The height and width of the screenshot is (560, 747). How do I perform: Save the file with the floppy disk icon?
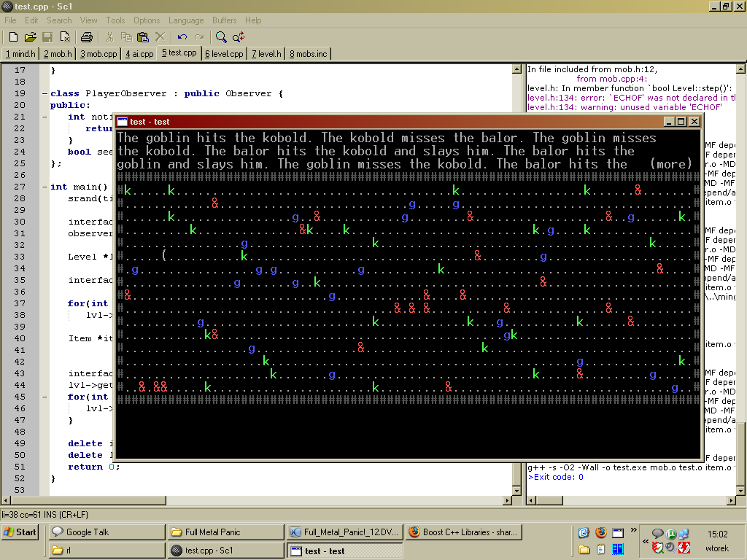pos(47,36)
